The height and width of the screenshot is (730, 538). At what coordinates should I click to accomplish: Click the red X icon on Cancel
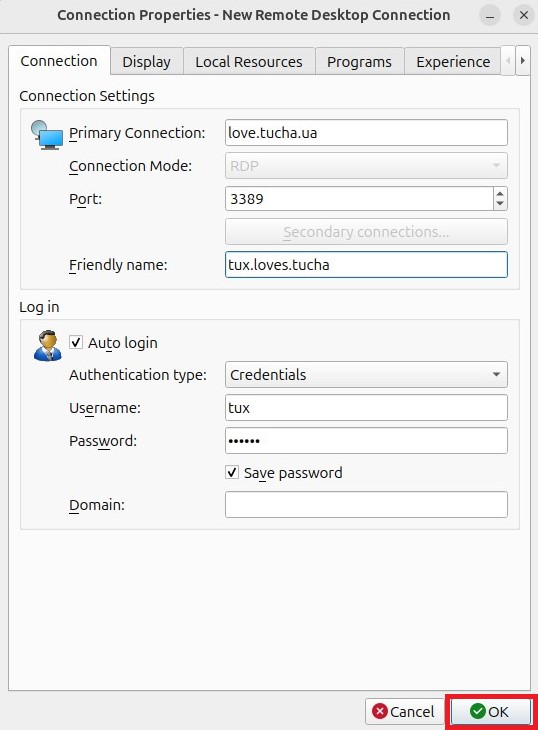[380, 711]
